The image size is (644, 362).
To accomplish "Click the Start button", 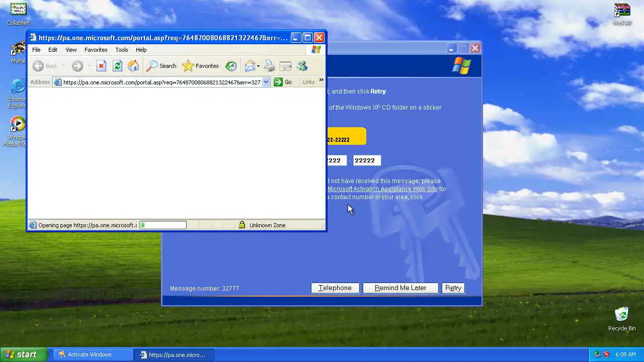I will (x=24, y=354).
